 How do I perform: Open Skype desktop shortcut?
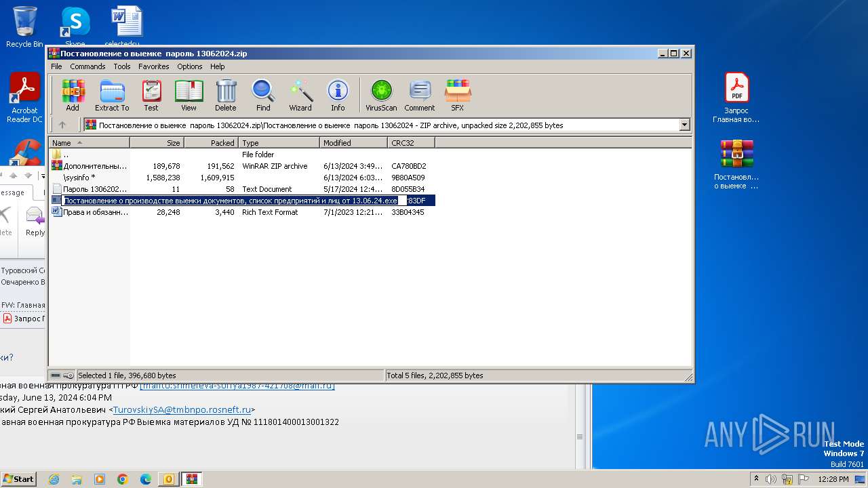[75, 26]
